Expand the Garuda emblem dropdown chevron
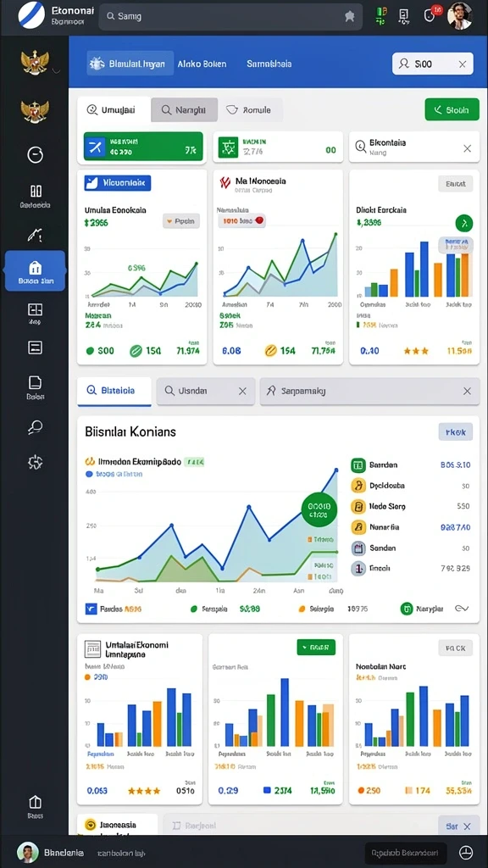488x868 pixels. click(x=56, y=70)
